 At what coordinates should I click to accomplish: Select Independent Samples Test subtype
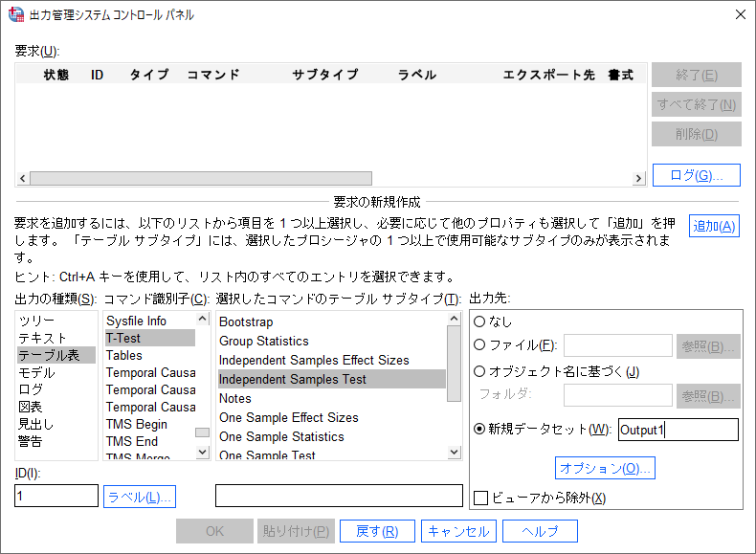(x=332, y=379)
